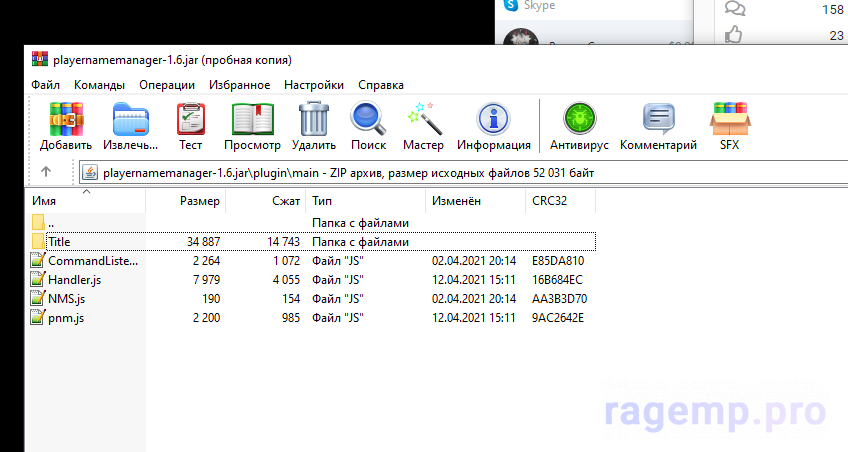Open the Файл menu
The image size is (848, 452).
pyautogui.click(x=45, y=85)
